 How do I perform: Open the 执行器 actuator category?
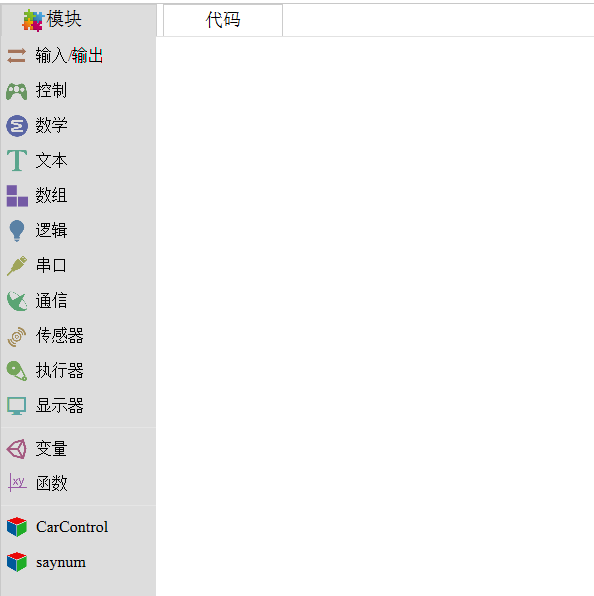tap(78, 371)
